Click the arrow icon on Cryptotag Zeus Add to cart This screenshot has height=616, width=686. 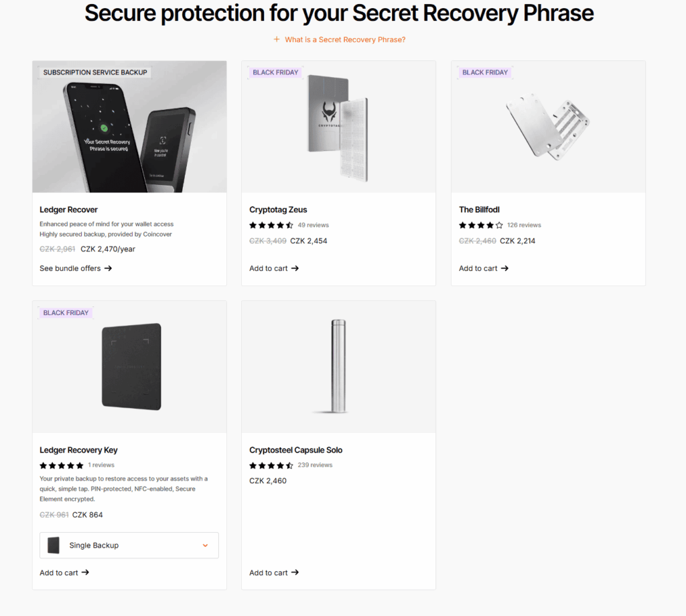click(x=295, y=268)
